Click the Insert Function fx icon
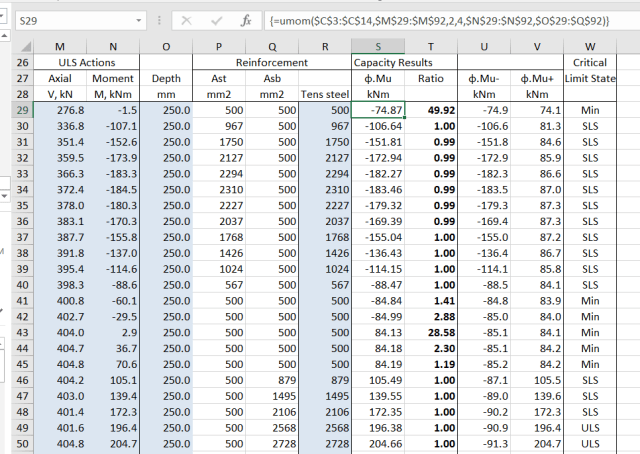The image size is (640, 454). click(247, 19)
